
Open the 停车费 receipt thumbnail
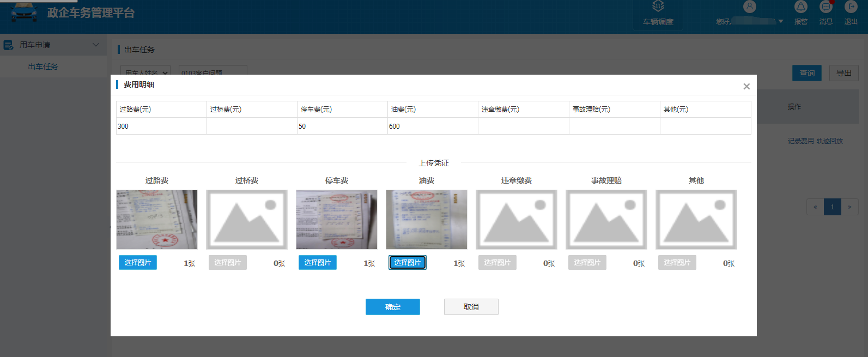pyautogui.click(x=336, y=220)
